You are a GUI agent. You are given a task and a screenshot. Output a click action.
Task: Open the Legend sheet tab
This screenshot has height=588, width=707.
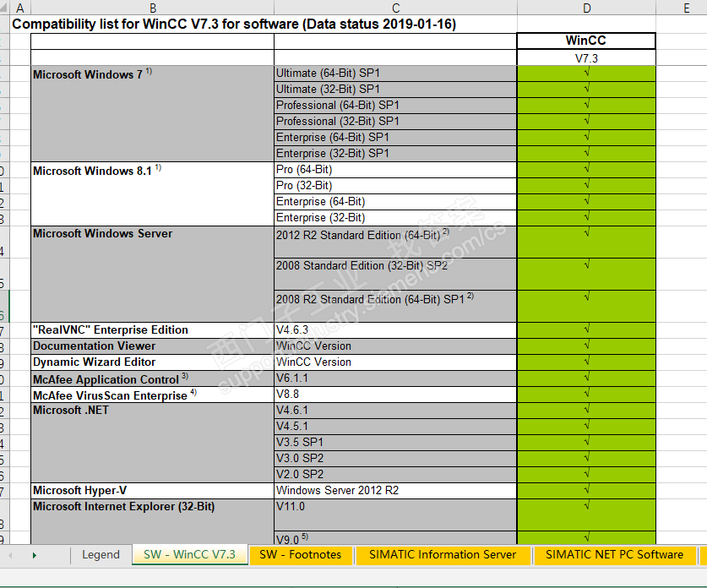101,555
